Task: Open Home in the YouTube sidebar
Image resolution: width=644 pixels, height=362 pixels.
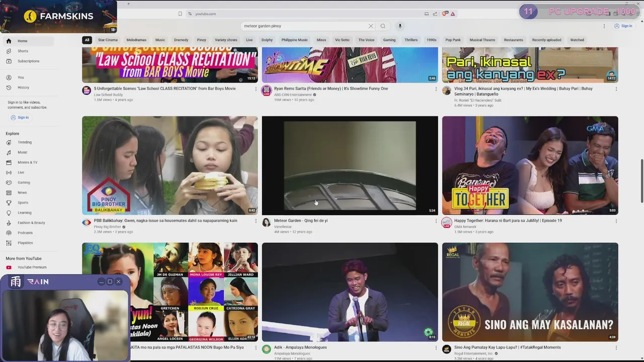Action: tap(28, 41)
